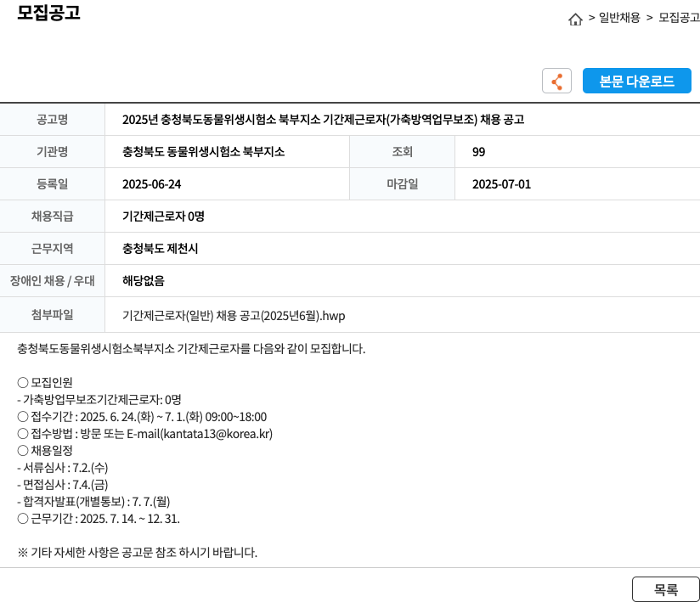Screen dimensions: 700x602
Task: Click the 첨부파일 label cell
Action: (x=52, y=315)
